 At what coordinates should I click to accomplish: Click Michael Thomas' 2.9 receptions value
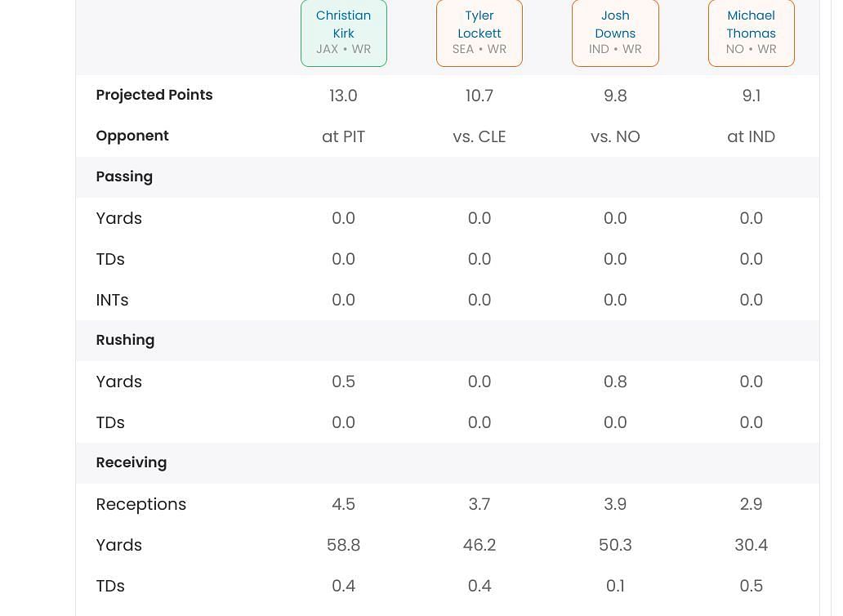click(x=751, y=504)
